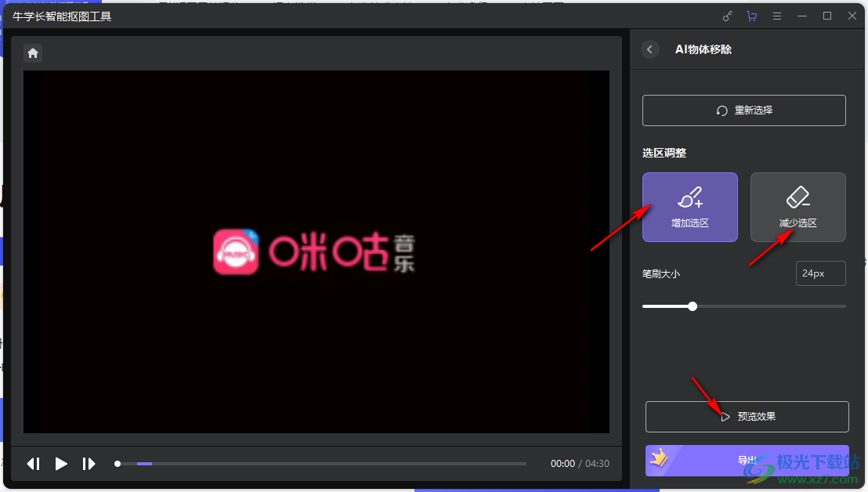Select the 增加选区 add-selection brush tool
This screenshot has width=868, height=492.
689,207
